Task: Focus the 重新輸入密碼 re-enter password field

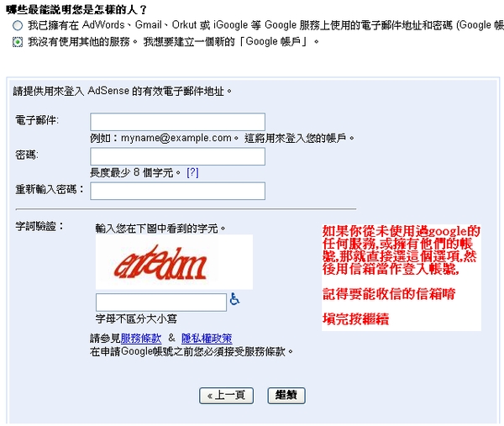Action: point(178,191)
